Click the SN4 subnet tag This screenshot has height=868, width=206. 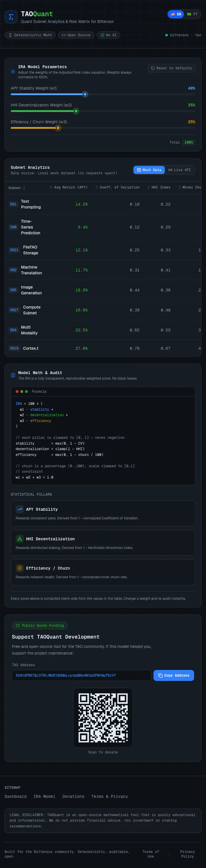13,330
